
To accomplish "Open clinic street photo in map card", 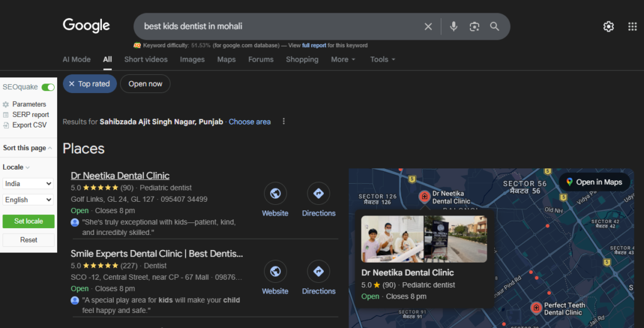I will coord(455,239).
